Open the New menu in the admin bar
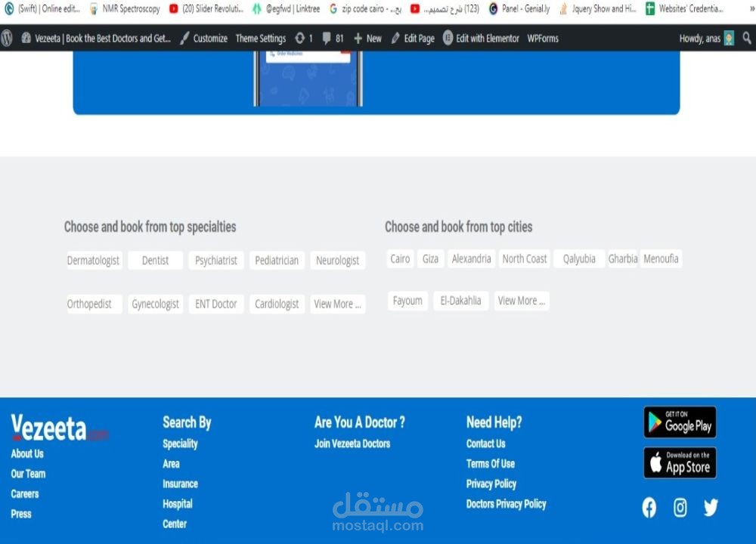This screenshot has width=756, height=544. pyautogui.click(x=367, y=38)
